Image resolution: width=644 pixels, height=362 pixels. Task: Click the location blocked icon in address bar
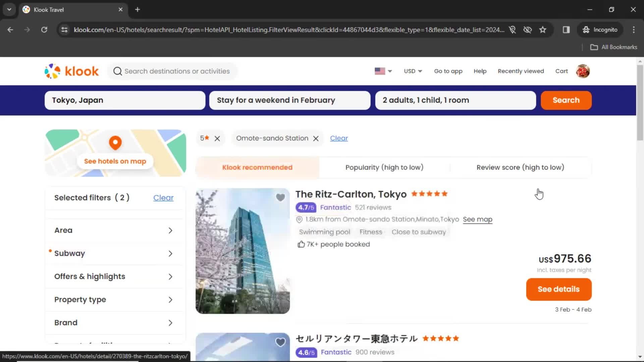point(512,30)
